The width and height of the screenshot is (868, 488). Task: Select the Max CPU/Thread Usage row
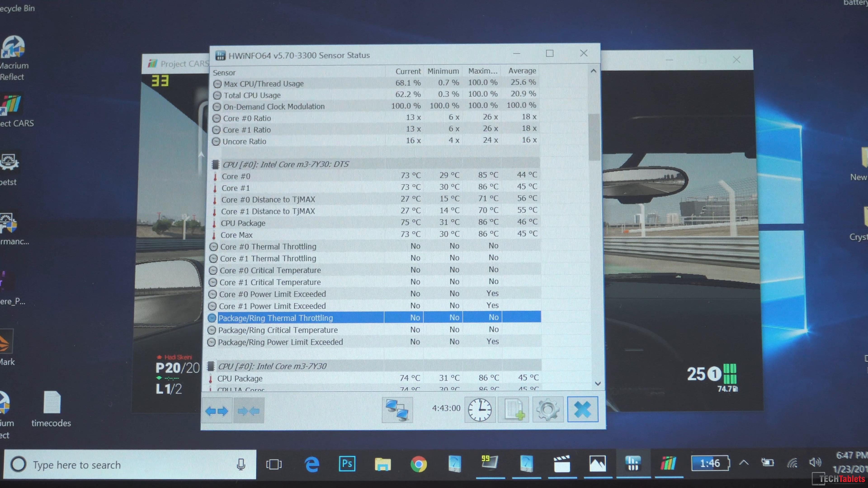tap(375, 83)
